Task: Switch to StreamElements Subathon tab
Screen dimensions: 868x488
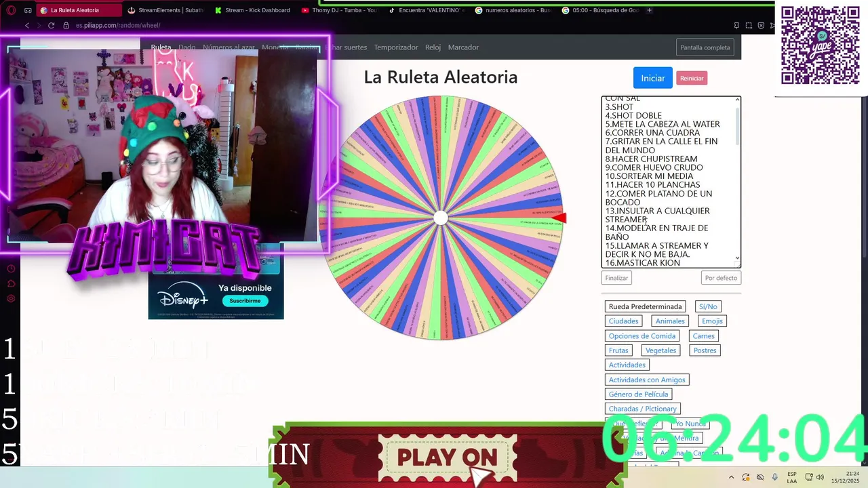Action: click(165, 10)
